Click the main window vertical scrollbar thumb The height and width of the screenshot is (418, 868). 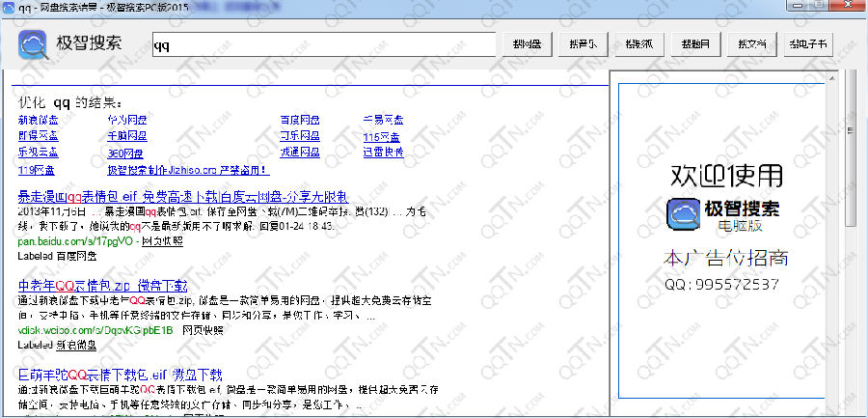[851, 149]
